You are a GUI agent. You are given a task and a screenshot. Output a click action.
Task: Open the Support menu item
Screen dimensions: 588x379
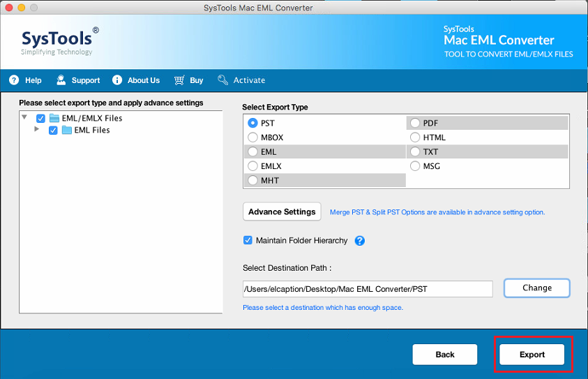(78, 80)
